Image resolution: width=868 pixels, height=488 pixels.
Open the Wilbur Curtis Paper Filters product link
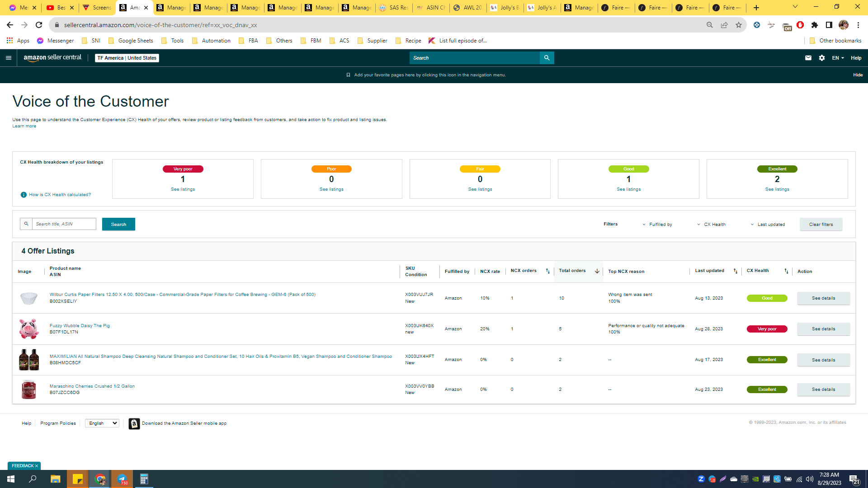[x=183, y=295]
